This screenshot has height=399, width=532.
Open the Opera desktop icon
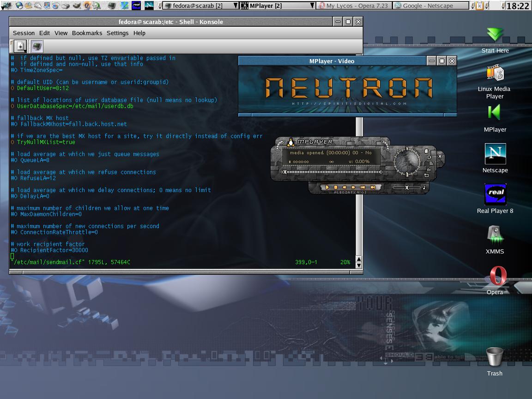pos(497,276)
